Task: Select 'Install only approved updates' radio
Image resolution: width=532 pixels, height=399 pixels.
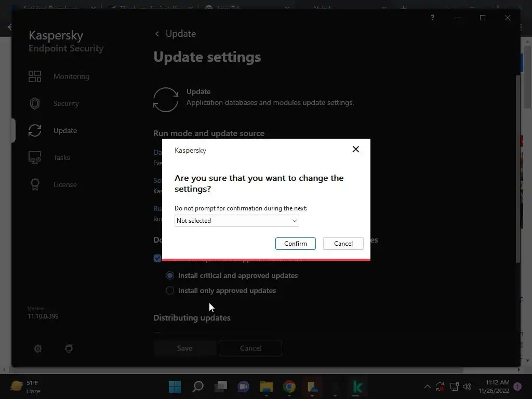Action: tap(170, 290)
